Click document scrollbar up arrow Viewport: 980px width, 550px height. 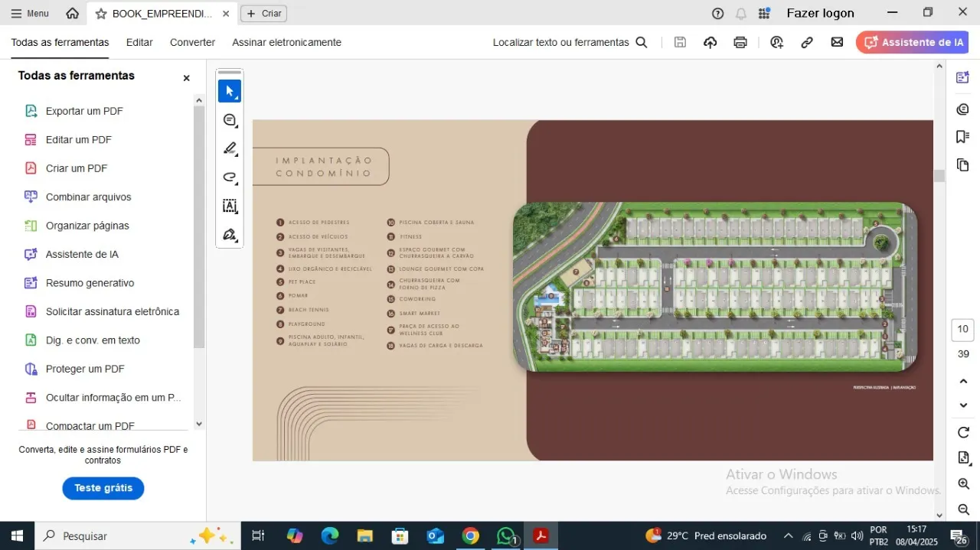coord(939,67)
